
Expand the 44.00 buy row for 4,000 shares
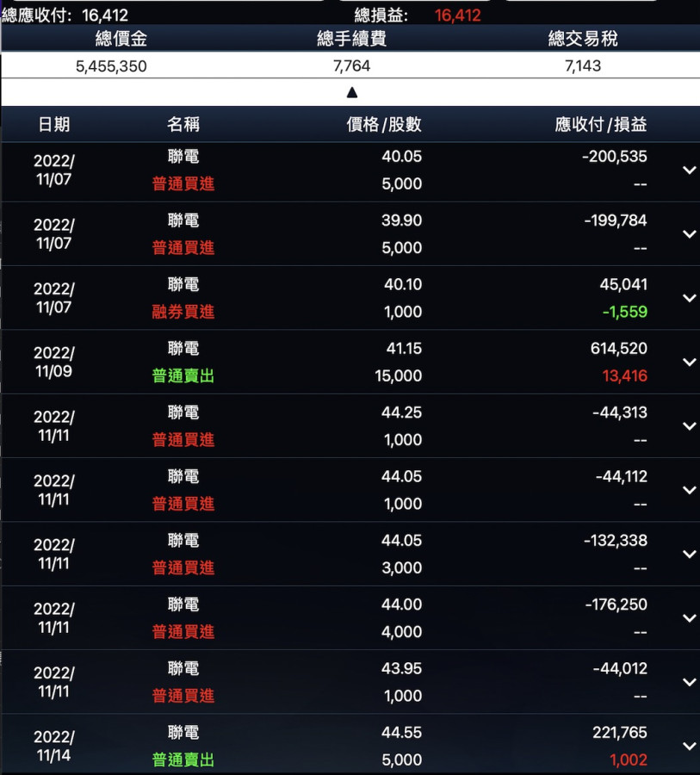click(x=689, y=617)
